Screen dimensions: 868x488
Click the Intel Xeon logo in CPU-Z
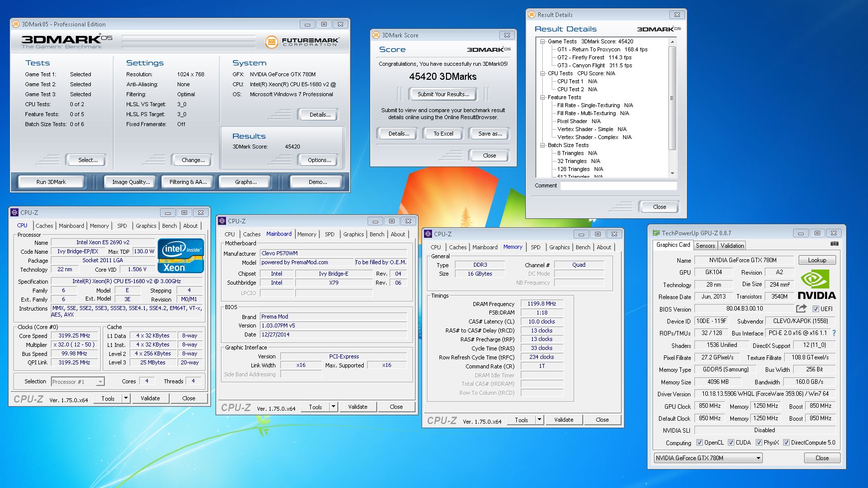181,256
